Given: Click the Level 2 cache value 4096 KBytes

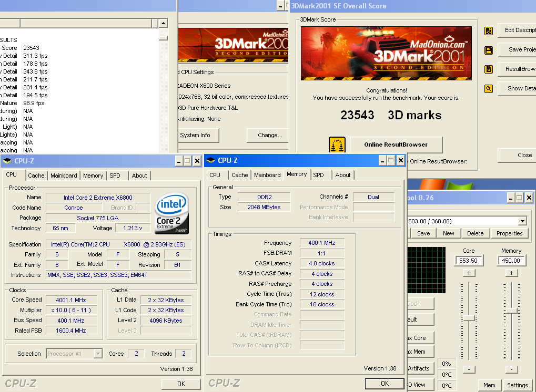Looking at the screenshot, I should (166, 321).
